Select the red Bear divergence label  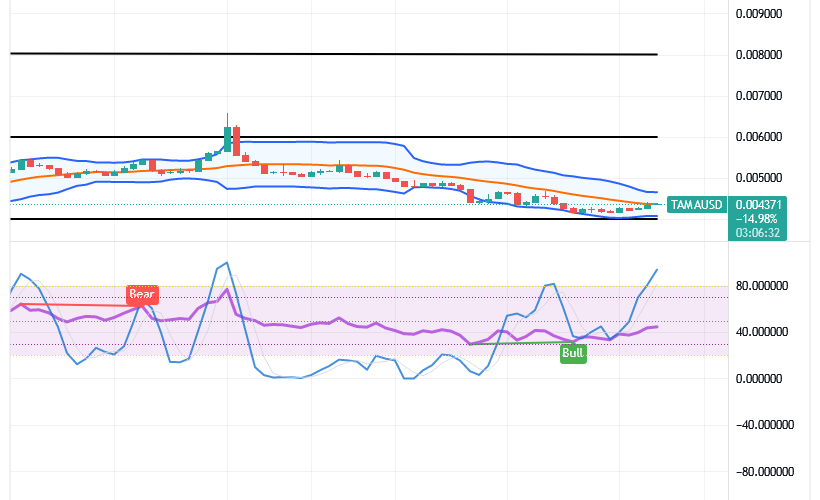click(x=142, y=294)
